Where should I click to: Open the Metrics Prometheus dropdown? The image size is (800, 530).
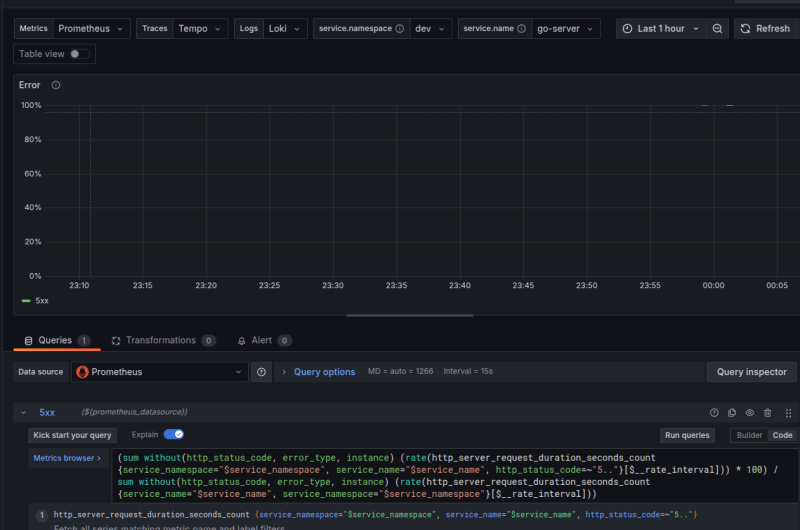[91, 29]
